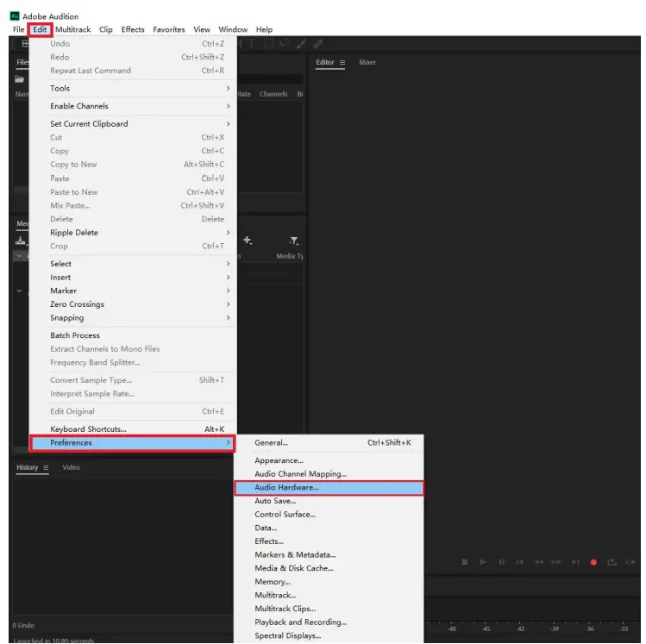Move playhead to next marker button
646x644 pixels.
575,562
